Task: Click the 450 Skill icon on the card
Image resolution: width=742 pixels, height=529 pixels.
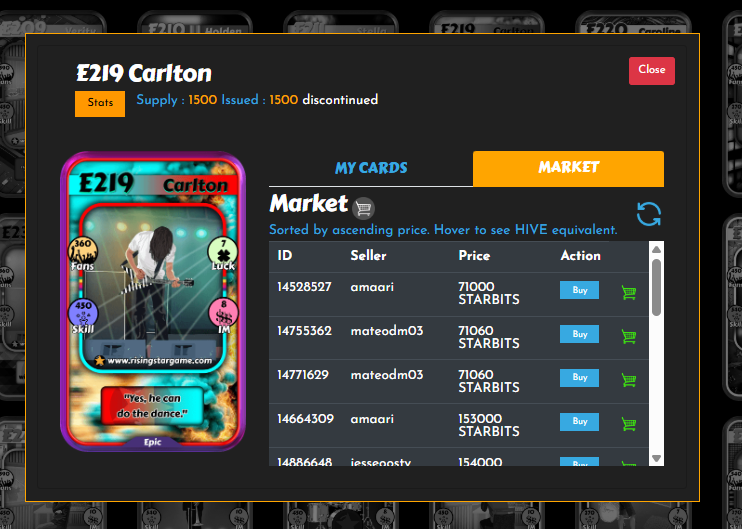Action: click(83, 315)
